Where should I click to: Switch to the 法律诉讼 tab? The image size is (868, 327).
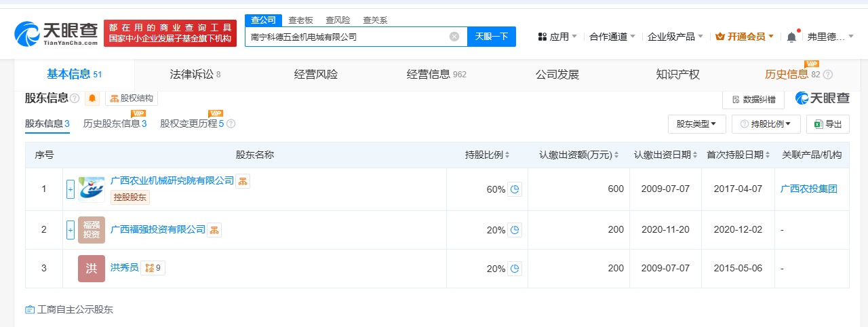click(x=195, y=75)
